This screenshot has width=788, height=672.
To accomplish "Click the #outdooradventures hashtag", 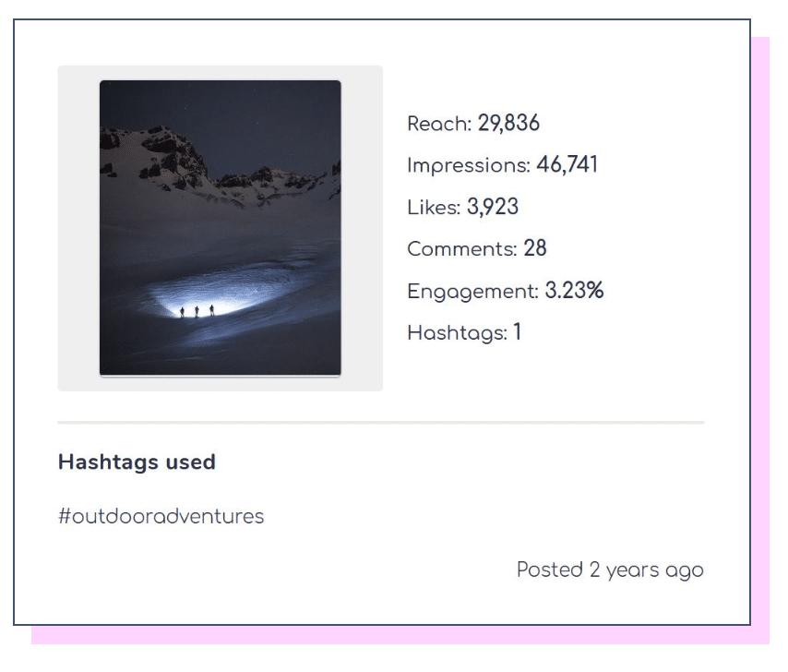I will pyautogui.click(x=161, y=516).
